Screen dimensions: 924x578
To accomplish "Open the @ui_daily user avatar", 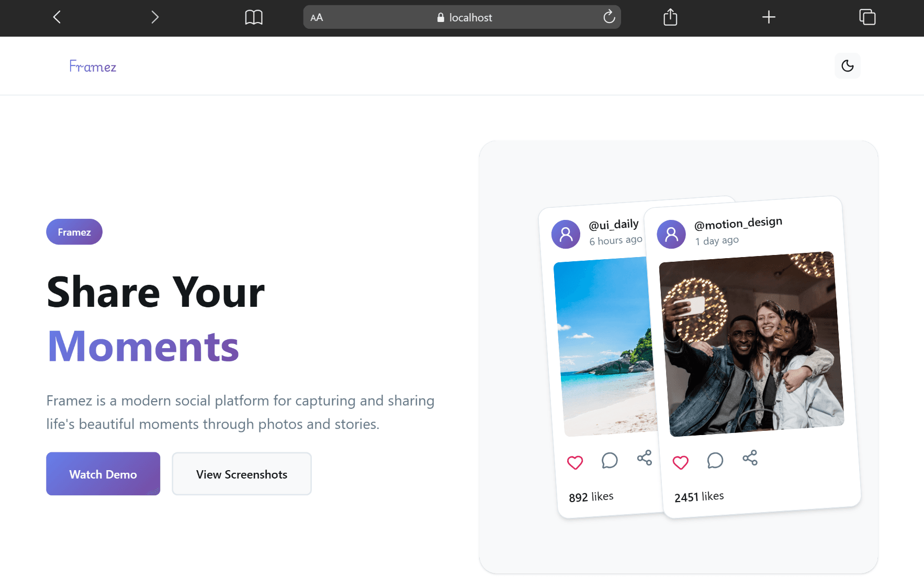I will coord(566,234).
